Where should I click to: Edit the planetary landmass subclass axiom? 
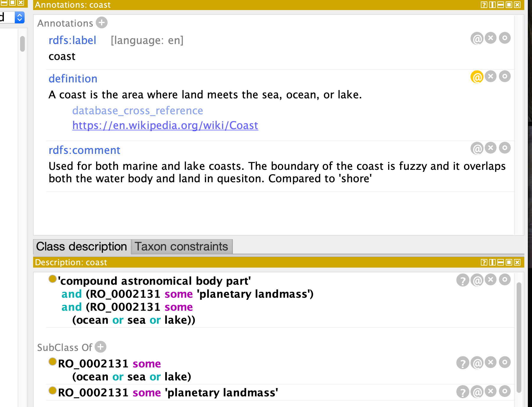pos(505,391)
